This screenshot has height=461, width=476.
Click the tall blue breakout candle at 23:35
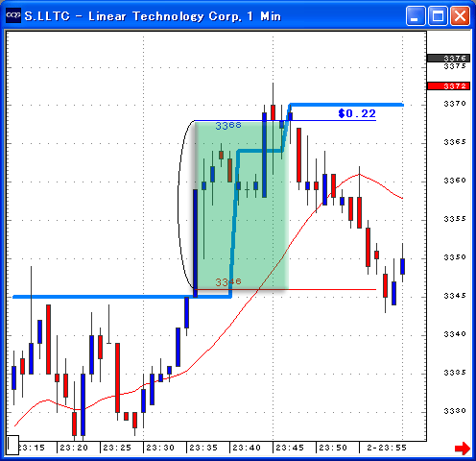point(195,243)
